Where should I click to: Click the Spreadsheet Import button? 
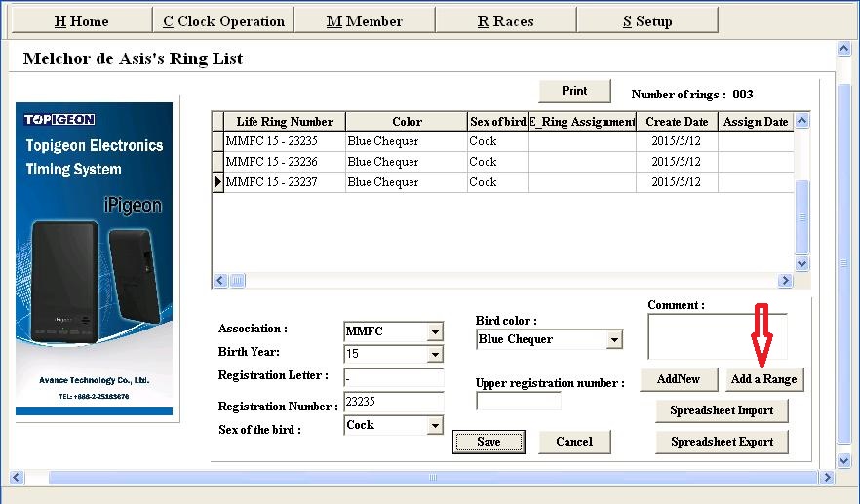[722, 410]
